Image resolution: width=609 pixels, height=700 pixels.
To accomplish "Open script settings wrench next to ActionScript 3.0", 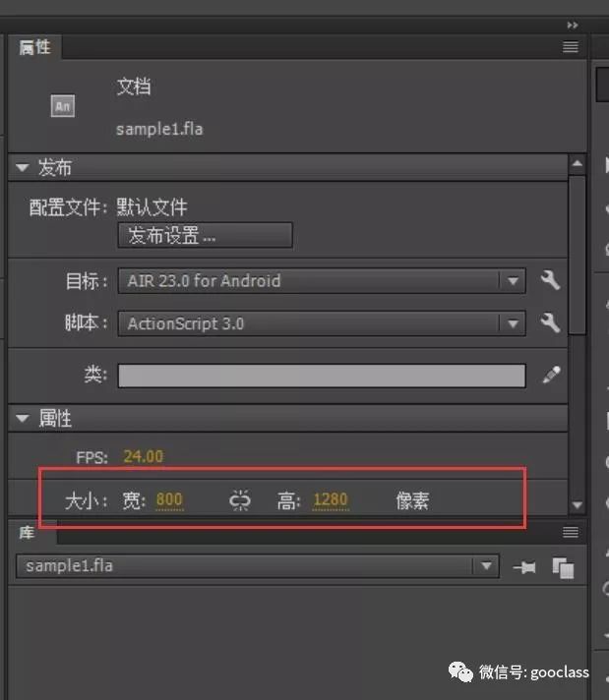I will [550, 322].
